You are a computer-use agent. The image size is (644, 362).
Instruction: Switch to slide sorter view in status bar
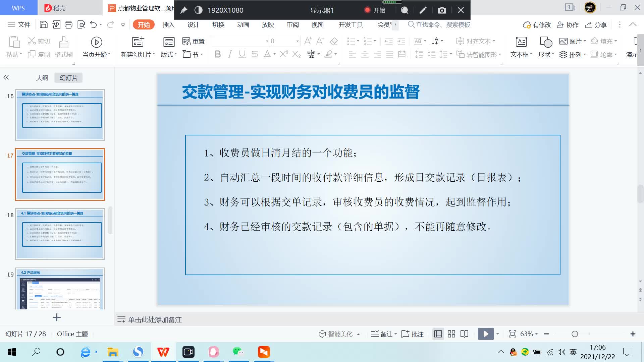pos(451,334)
